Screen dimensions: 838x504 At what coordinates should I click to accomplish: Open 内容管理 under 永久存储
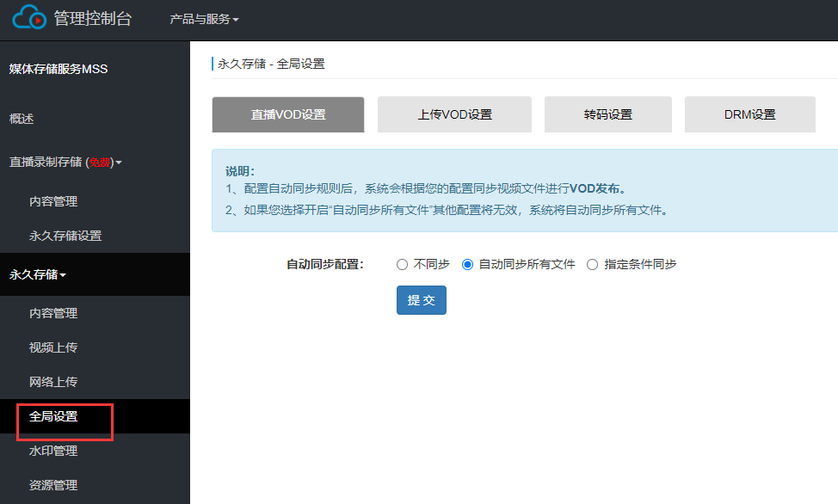coord(53,313)
